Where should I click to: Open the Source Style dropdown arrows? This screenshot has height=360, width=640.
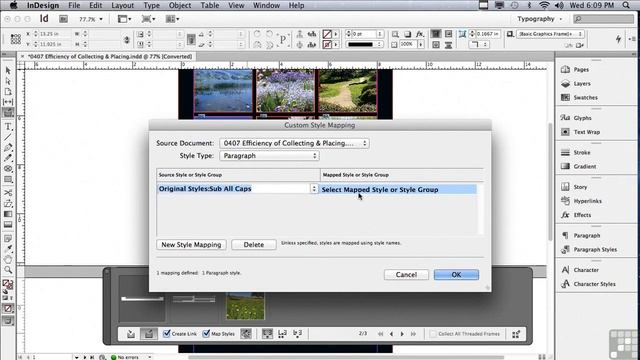pyautogui.click(x=313, y=189)
